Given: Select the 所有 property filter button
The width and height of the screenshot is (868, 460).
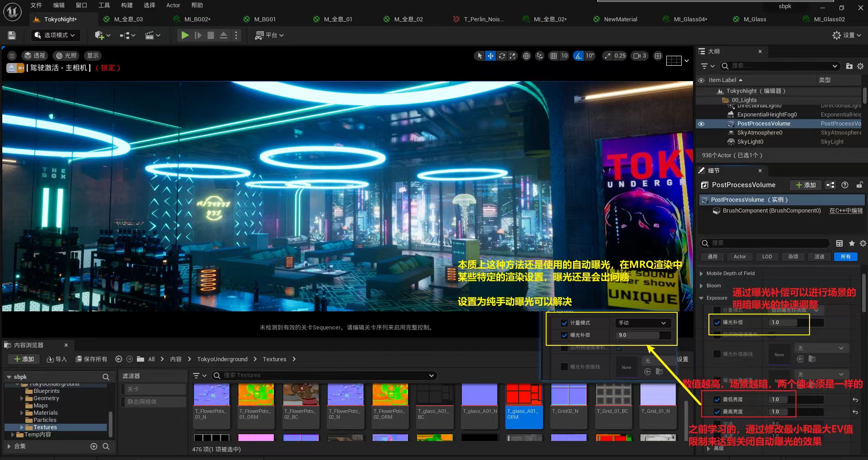Looking at the screenshot, I should [x=845, y=257].
